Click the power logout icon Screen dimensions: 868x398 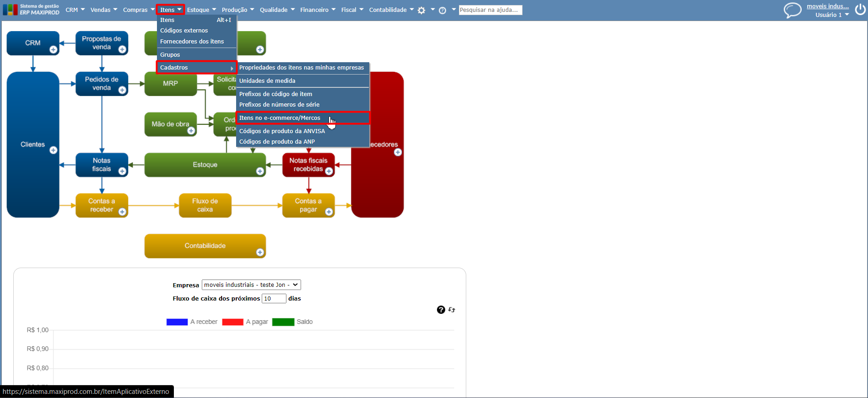(x=860, y=10)
